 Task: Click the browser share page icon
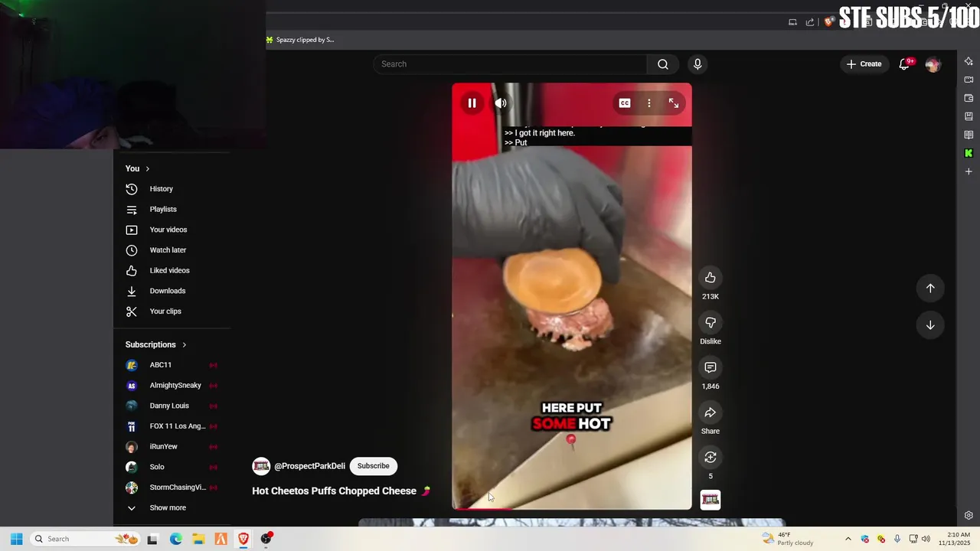click(x=810, y=22)
